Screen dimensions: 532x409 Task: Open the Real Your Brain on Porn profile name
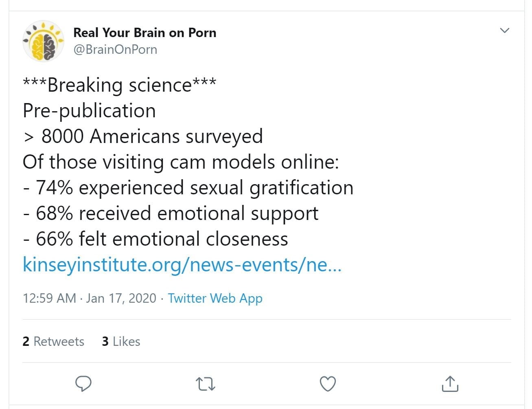(144, 33)
